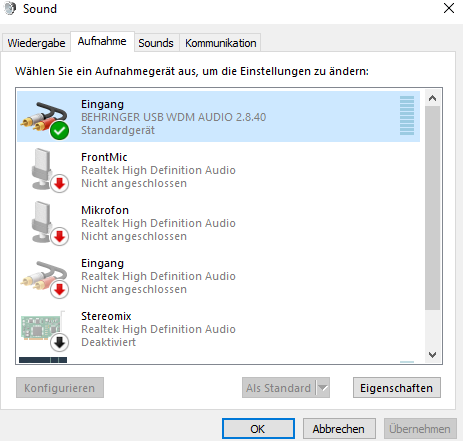Switch to the Wiedergabe tab
The width and height of the screenshot is (463, 441).
coord(36,43)
